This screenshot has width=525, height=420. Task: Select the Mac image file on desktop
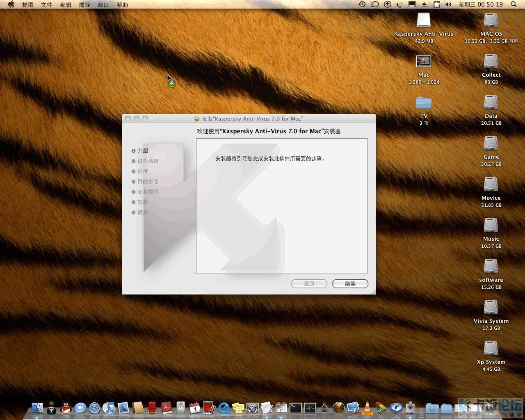tap(424, 62)
